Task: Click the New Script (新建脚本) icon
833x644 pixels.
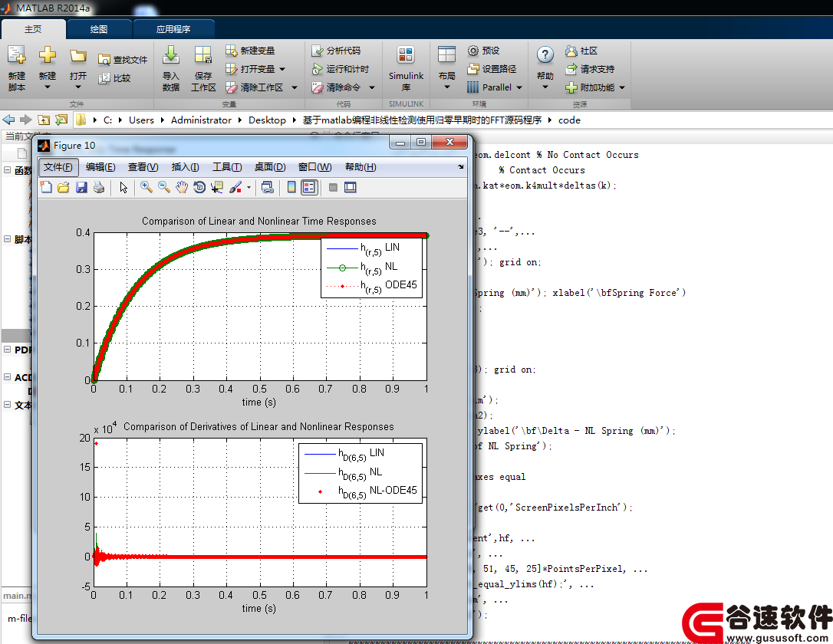Action: [x=16, y=54]
